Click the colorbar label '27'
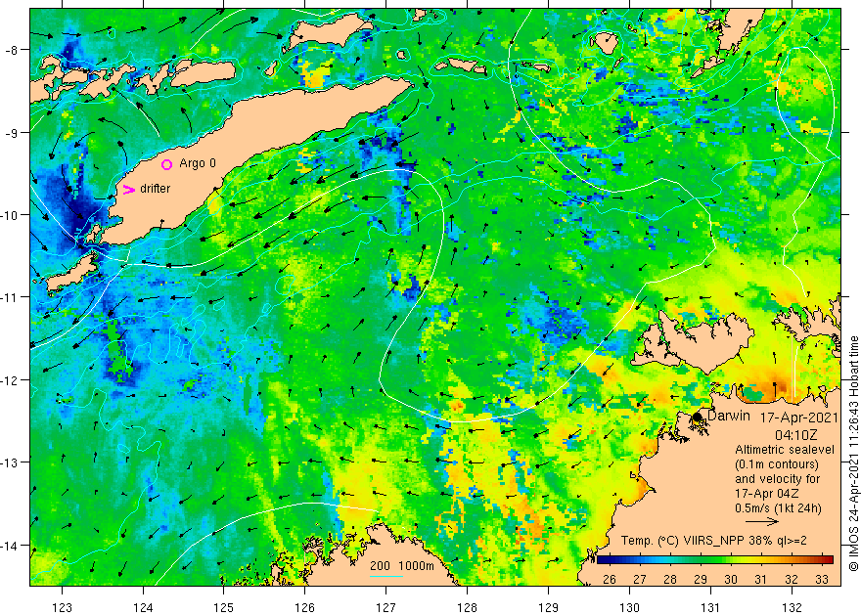Viewport: 861px width, 616px height. pos(639,579)
